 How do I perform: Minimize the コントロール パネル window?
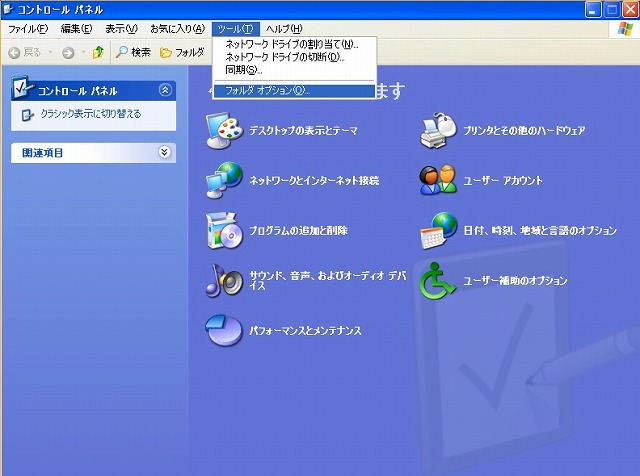[593, 9]
